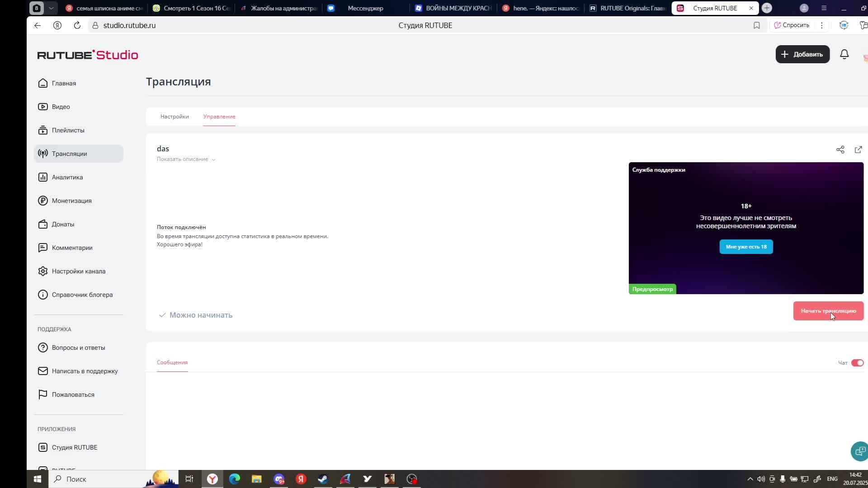
Task: Click the Начать трансляцию button
Action: (x=828, y=311)
